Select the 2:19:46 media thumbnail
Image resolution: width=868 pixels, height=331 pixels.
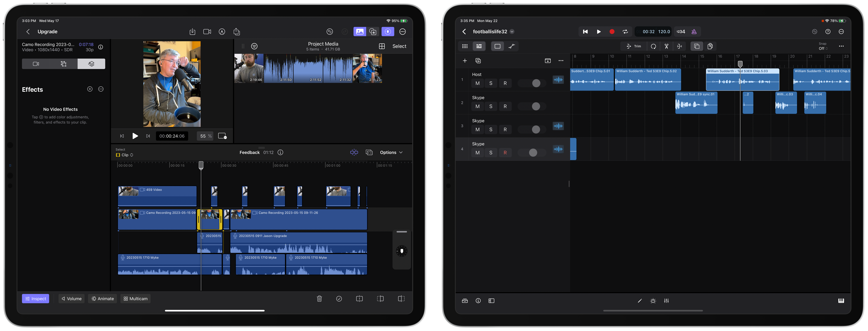[249, 68]
